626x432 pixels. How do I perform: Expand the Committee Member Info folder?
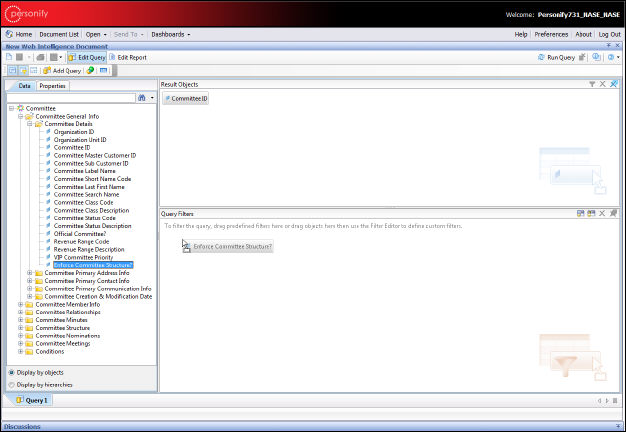pyautogui.click(x=21, y=304)
